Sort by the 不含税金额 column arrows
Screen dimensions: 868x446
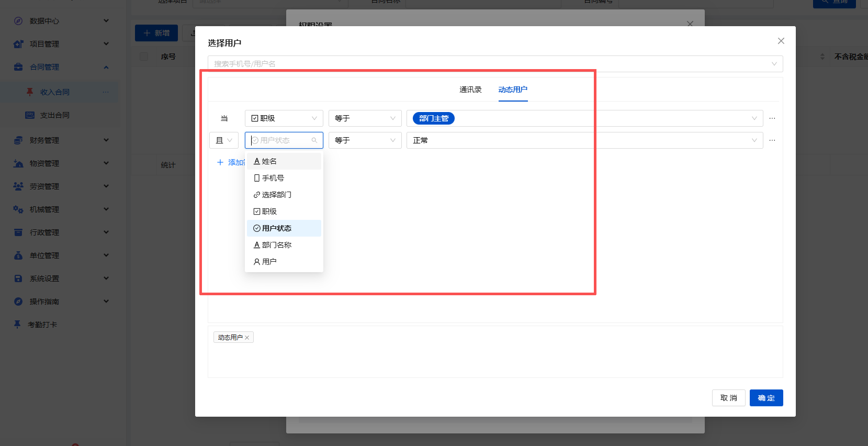[x=822, y=57]
